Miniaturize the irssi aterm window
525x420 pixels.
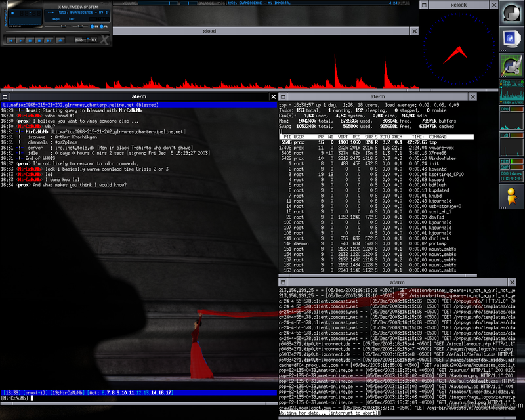pyautogui.click(x=5, y=96)
